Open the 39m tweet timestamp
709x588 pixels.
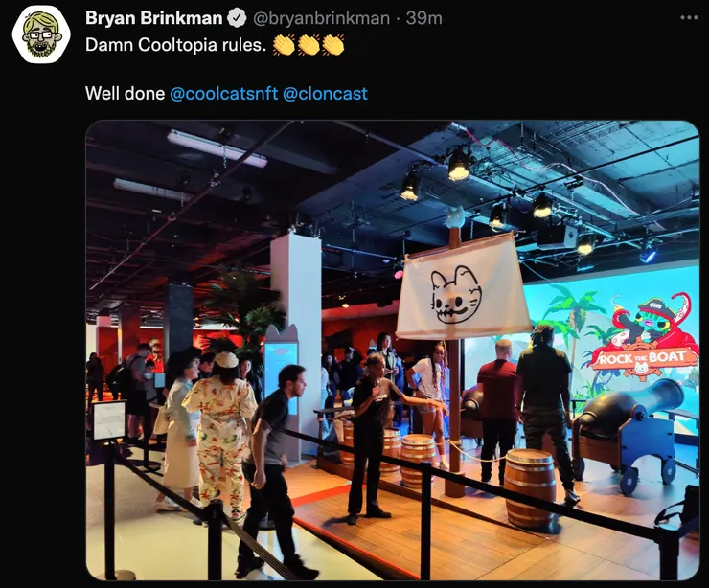point(423,18)
